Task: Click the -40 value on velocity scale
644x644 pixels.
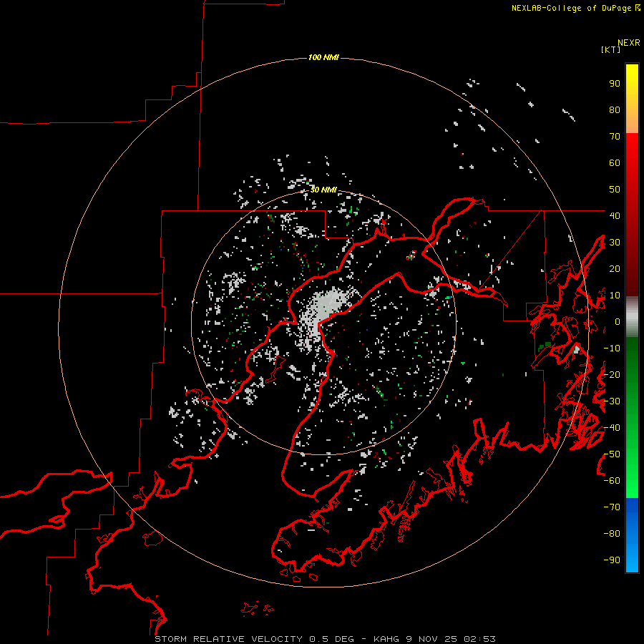Action: (x=612, y=428)
